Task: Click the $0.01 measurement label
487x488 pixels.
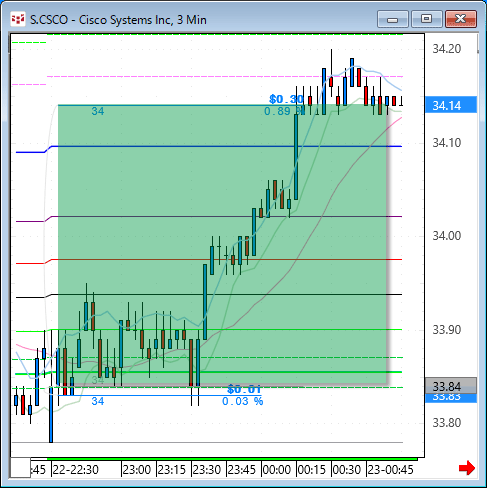Action: click(244, 389)
